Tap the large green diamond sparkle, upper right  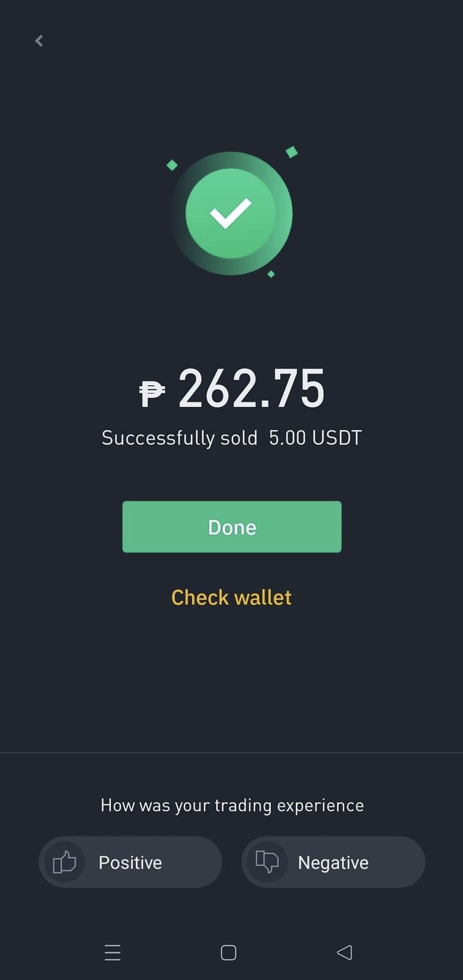[x=291, y=152]
